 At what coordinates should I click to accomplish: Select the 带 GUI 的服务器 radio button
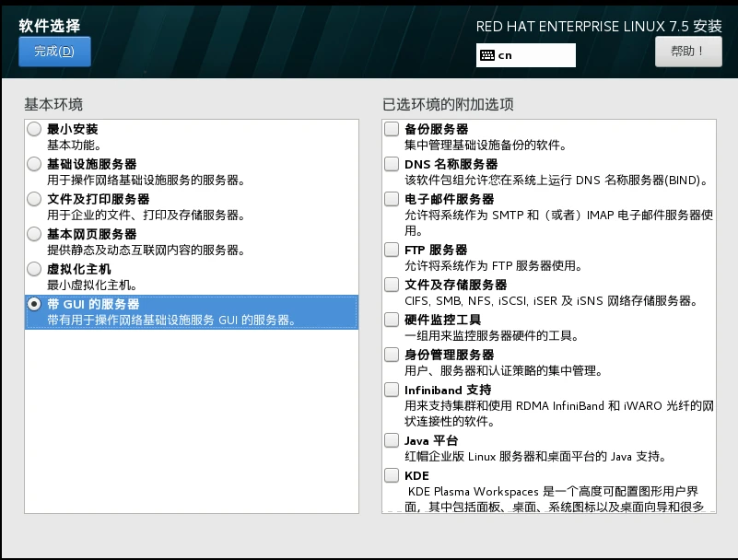(34, 304)
